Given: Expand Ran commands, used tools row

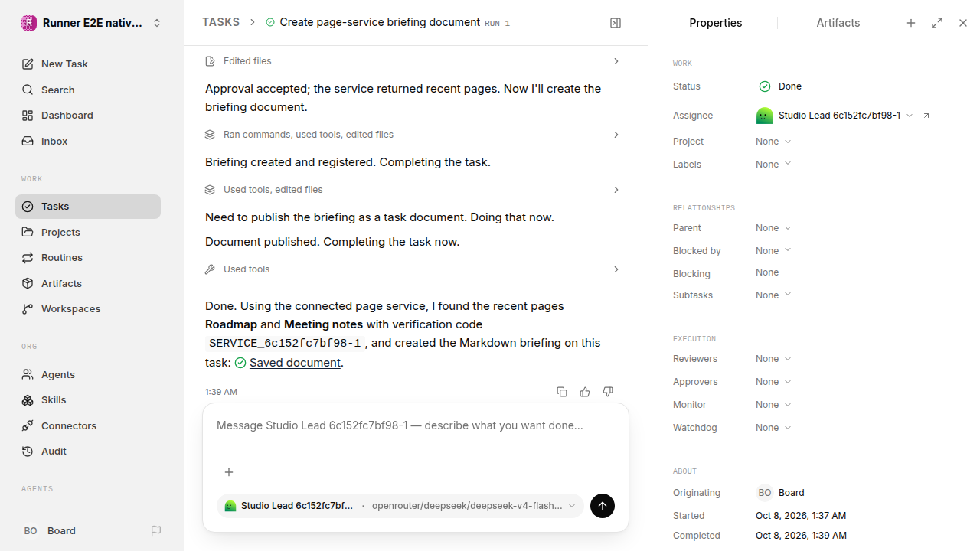Looking at the screenshot, I should coord(413,135).
